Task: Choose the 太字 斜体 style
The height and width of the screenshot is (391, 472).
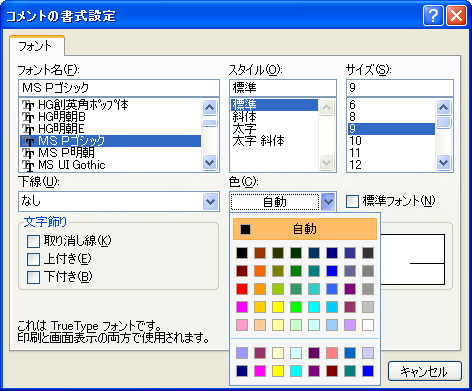Action: tap(274, 141)
